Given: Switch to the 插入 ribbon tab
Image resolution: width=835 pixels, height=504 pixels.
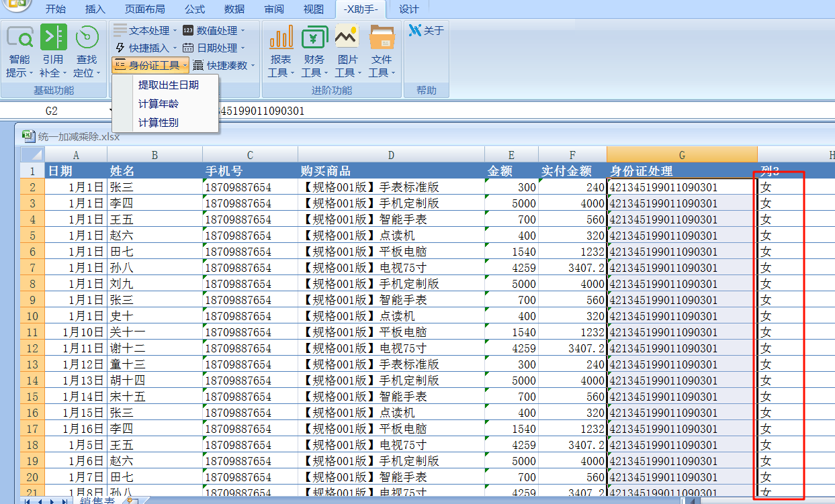Looking at the screenshot, I should tap(95, 9).
